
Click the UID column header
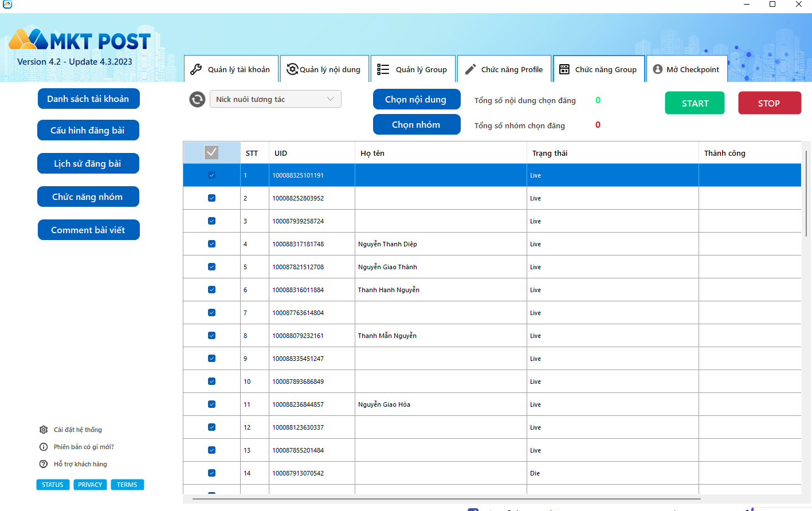(312, 153)
